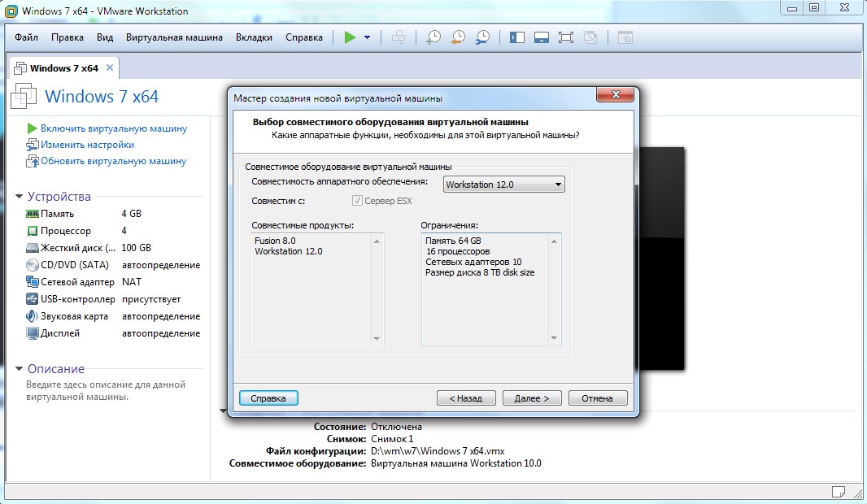Image resolution: width=867 pixels, height=504 pixels.
Task: Close the new virtual machine wizard dialog
Action: click(616, 94)
